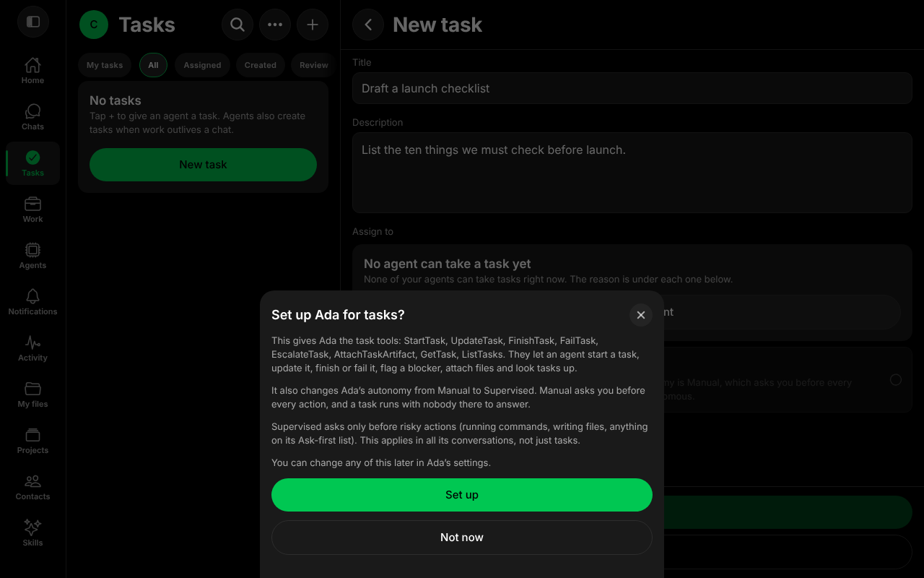The image size is (924, 578).
Task: Search tasks with the magnifier icon
Action: point(237,25)
